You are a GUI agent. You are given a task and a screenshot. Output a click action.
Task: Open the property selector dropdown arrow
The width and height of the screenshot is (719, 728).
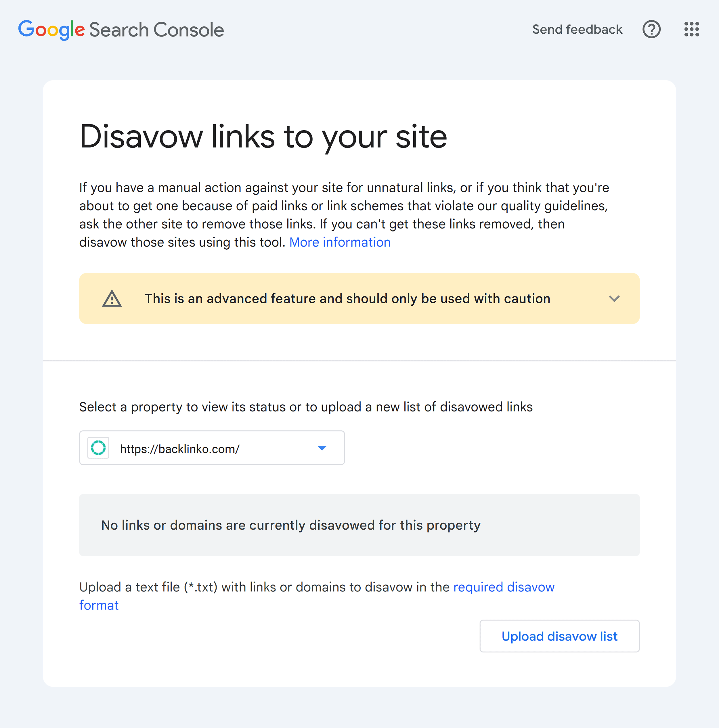click(x=322, y=448)
